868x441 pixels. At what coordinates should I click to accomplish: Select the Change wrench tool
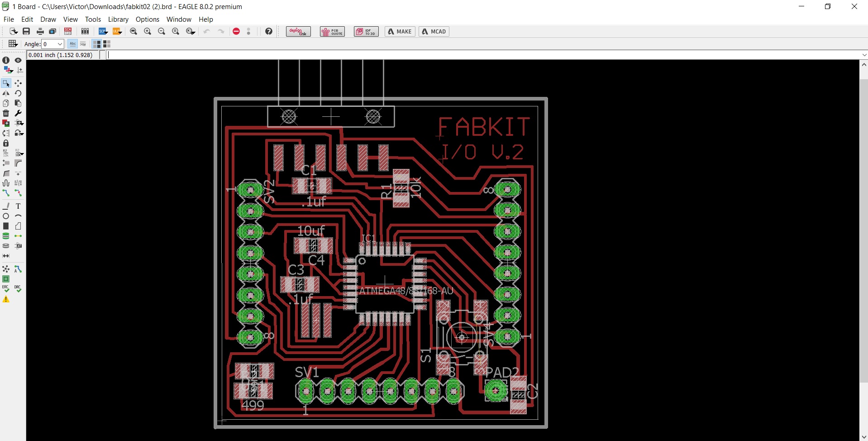pos(18,113)
